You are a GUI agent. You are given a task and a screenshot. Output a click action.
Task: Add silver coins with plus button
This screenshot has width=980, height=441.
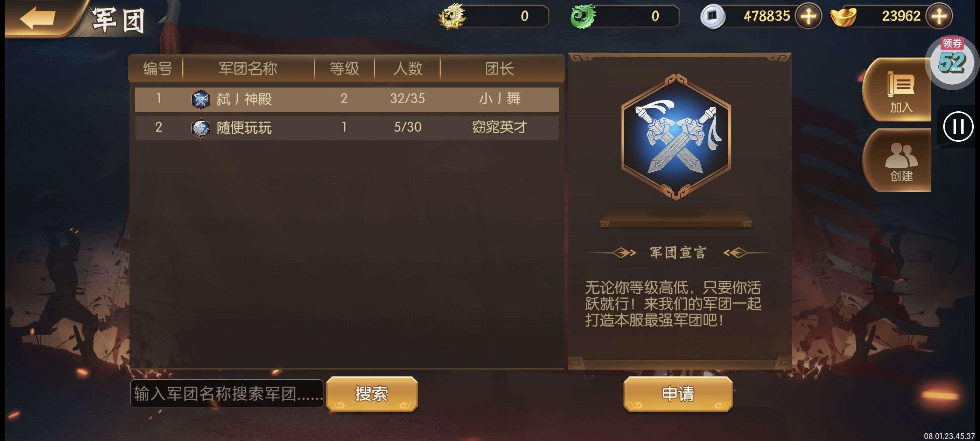[x=808, y=16]
